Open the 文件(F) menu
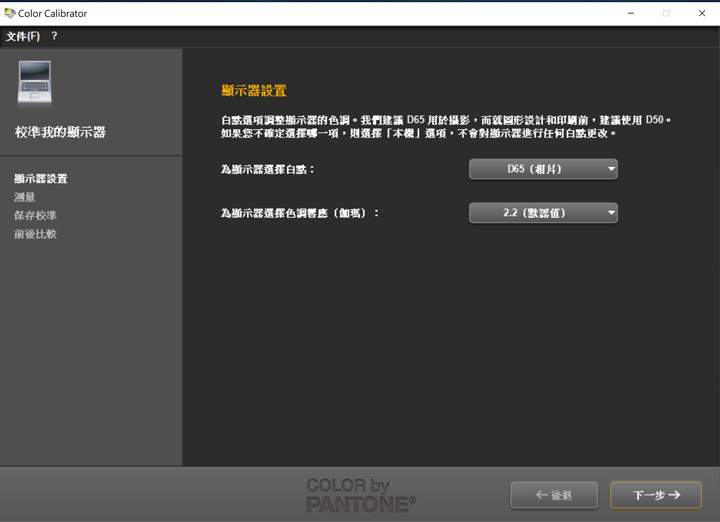 [22, 36]
